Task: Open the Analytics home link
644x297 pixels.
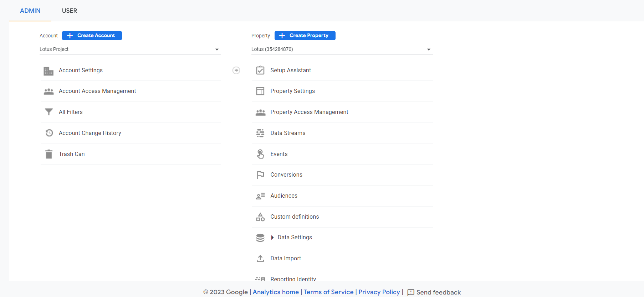Action: [276, 292]
